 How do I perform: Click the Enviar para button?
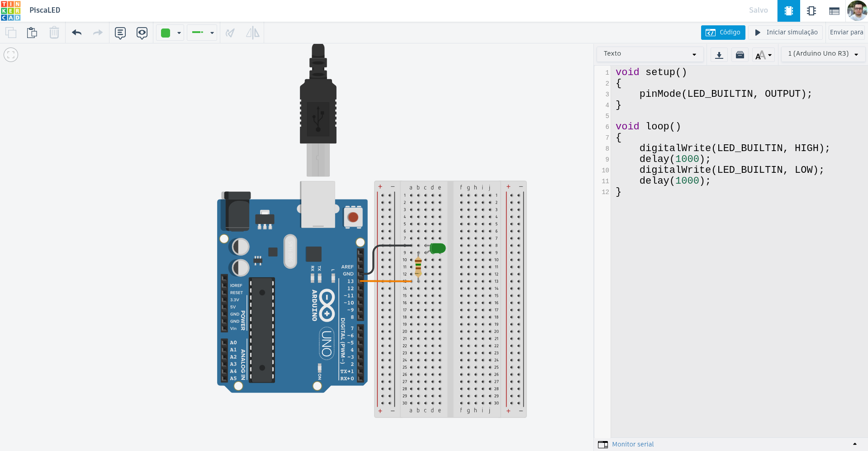(x=846, y=33)
